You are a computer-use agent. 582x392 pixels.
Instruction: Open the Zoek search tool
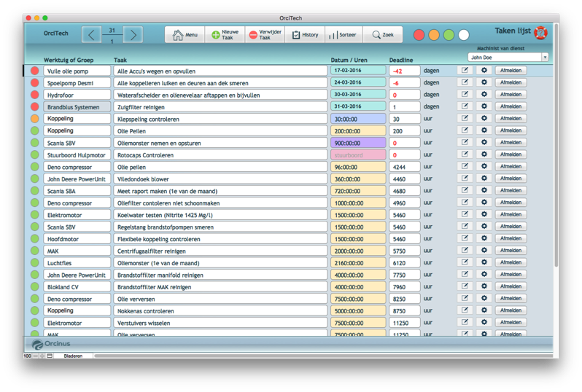(x=382, y=35)
